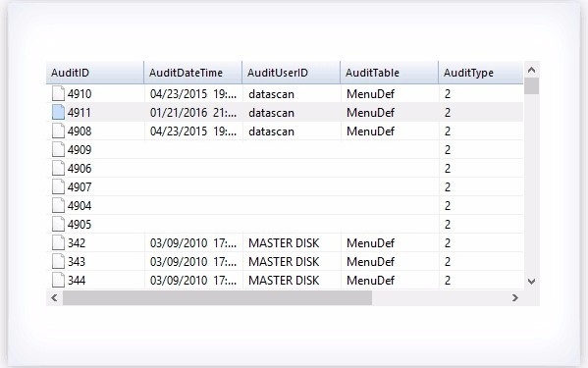This screenshot has width=588, height=368.
Task: Click the document icon beside 4906
Action: tap(58, 168)
